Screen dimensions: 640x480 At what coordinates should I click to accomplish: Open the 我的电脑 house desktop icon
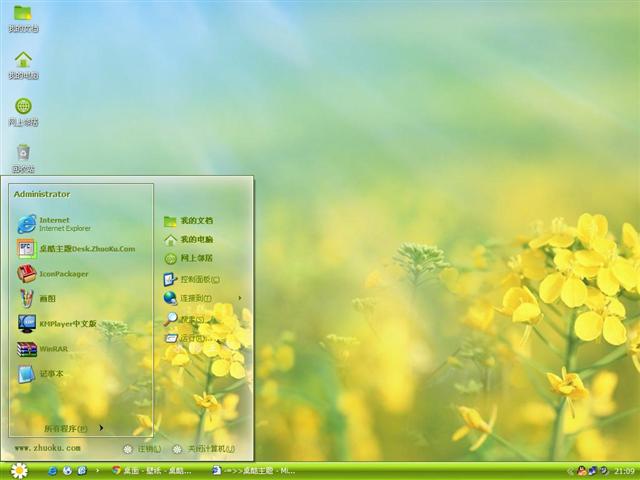pyautogui.click(x=23, y=65)
